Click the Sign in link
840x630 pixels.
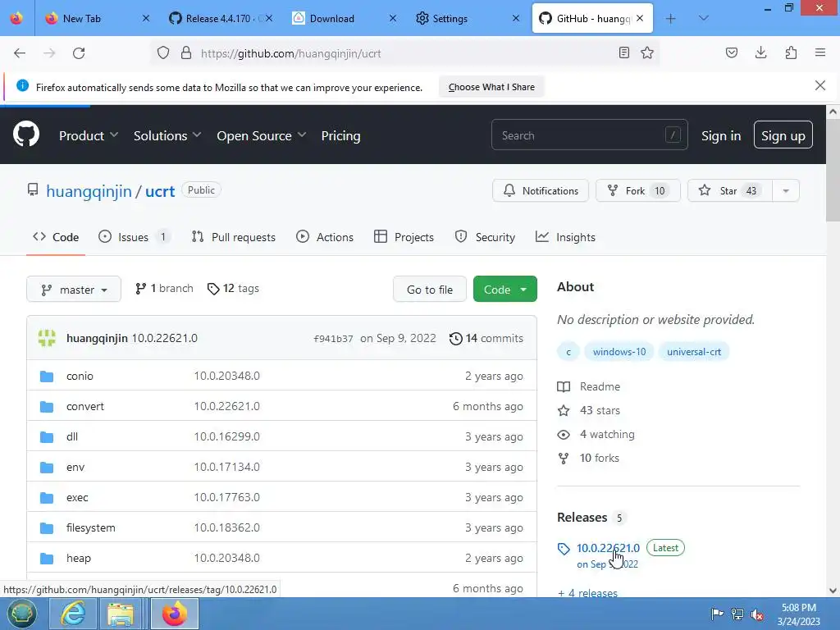[720, 135]
